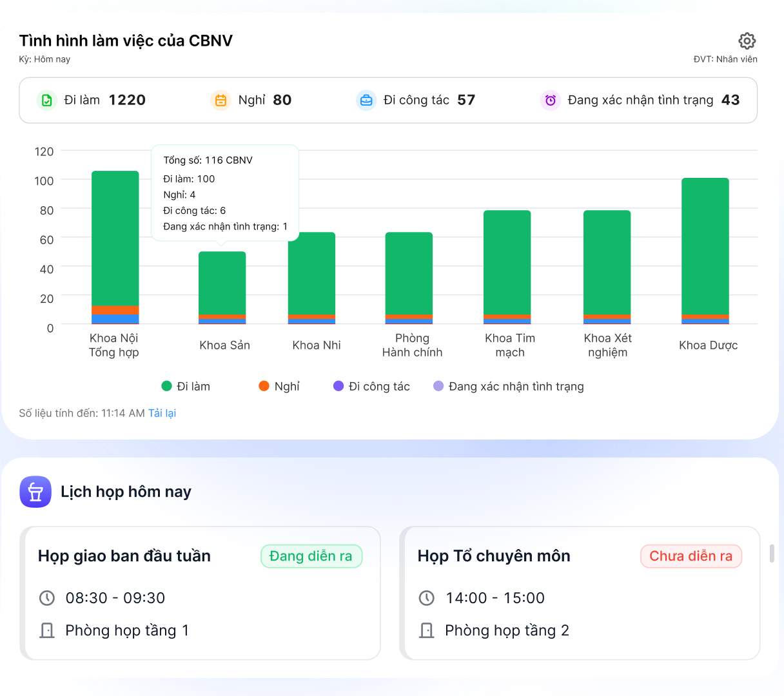The width and height of the screenshot is (784, 696).
Task: Toggle the Đi công tác legend item
Action: pos(371,386)
